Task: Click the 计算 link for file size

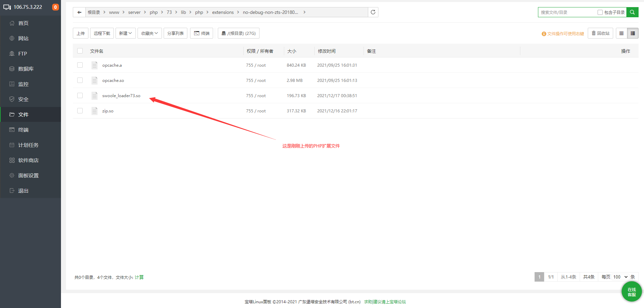Action: click(139, 277)
